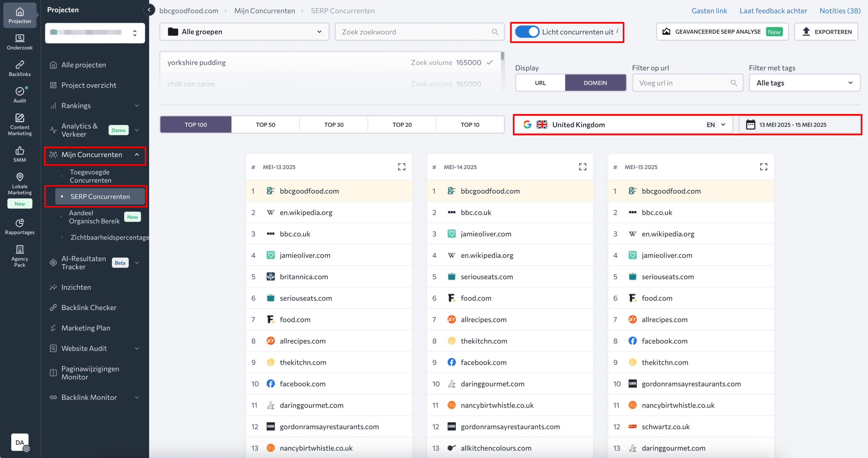This screenshot has width=868, height=458.
Task: Click the Alle projecten home icon
Action: [x=53, y=65]
